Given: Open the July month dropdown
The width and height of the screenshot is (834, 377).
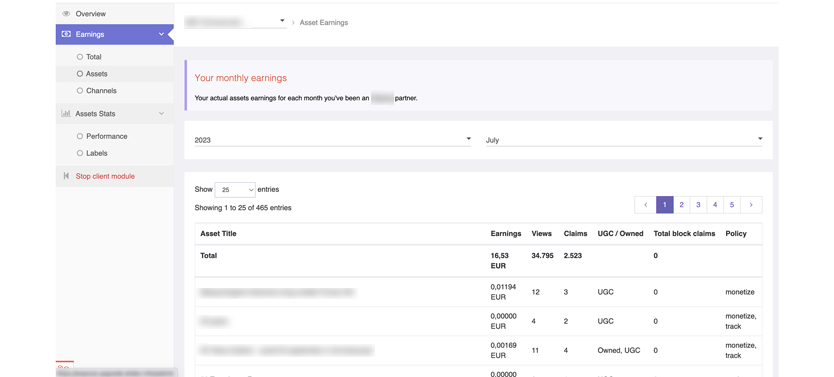Looking at the screenshot, I should coord(624,140).
